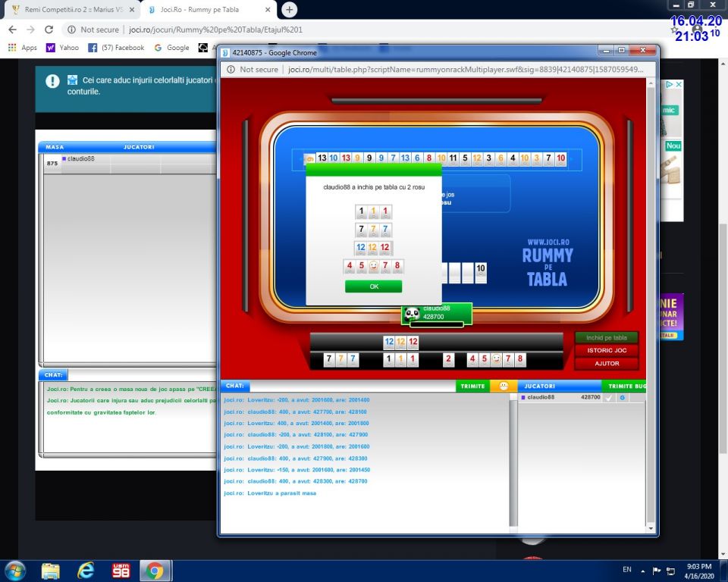Screen dimensions: 728x582
Task: Open the red 98 app on the taskbar
Action: [x=121, y=571]
